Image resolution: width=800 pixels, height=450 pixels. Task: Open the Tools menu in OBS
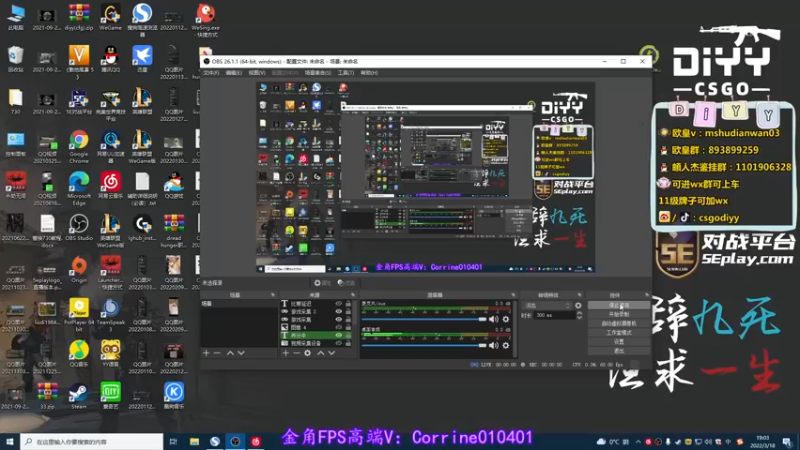click(x=346, y=73)
